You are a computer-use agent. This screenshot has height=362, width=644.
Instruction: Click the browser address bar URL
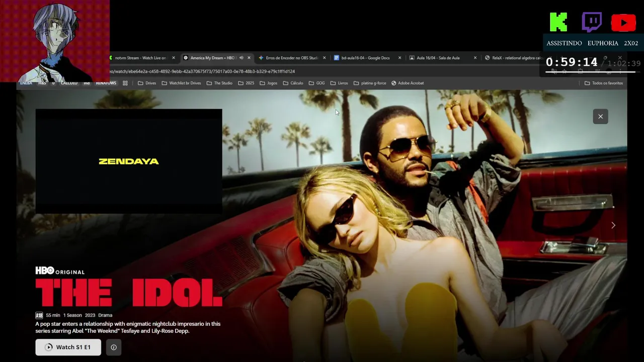[x=201, y=71]
